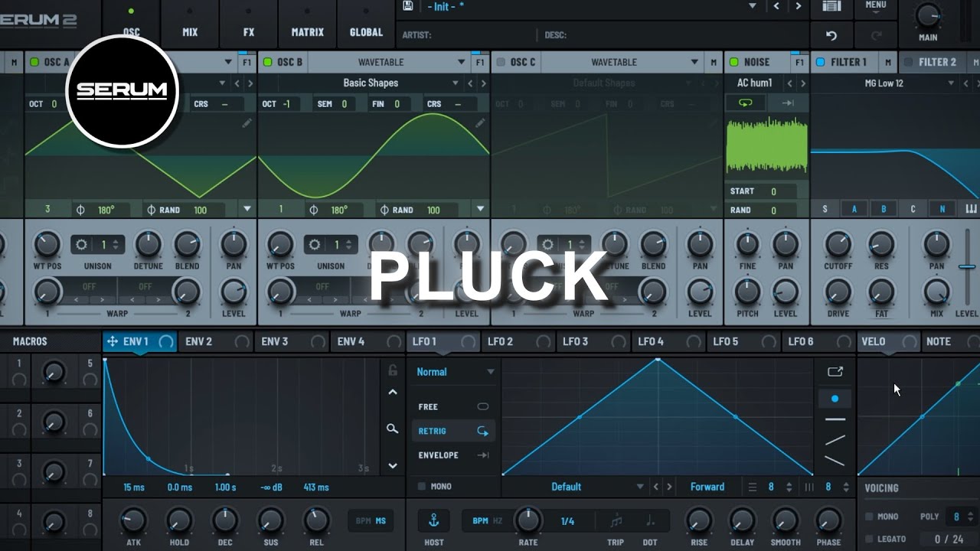The image size is (980, 551).
Task: Select the LFO rising ramp tool
Action: tap(835, 440)
